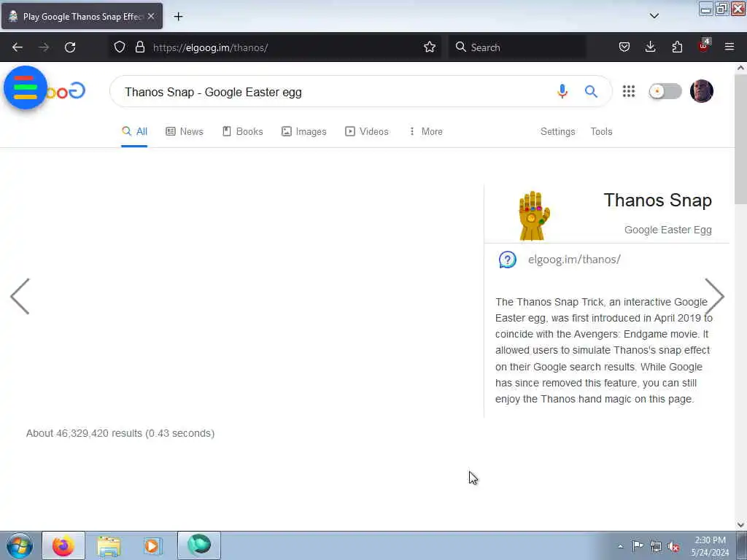Screen dimensions: 747x560
Task: Click the List all tabs chevron
Action: [x=654, y=16]
